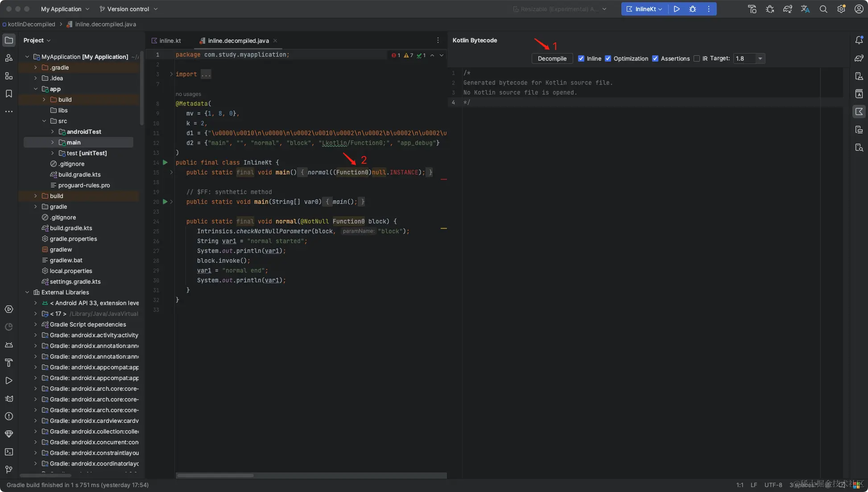Open the account profile icon
The width and height of the screenshot is (868, 492).
859,9
